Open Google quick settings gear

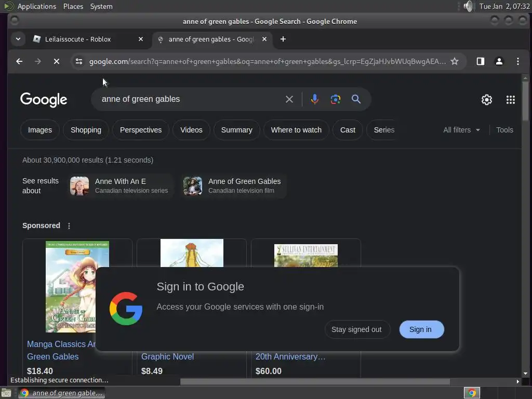(x=486, y=100)
